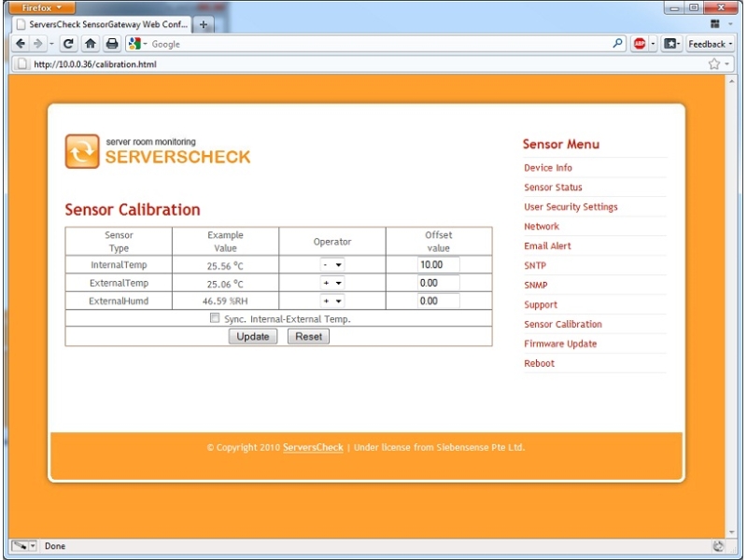Select the ServersCheck SensorGateway tab
The height and width of the screenshot is (560, 747).
[x=102, y=24]
